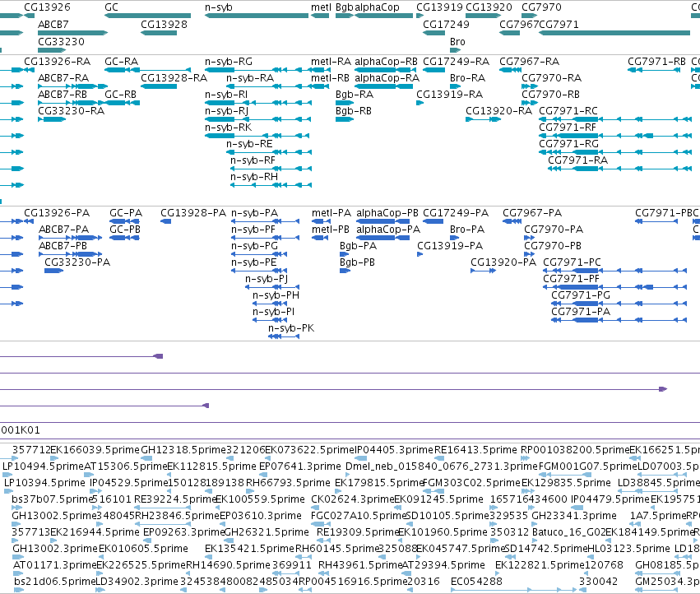Viewport: 700px width, 594px height.
Task: Click the RH43961.5prime EST label
Action: point(360,565)
